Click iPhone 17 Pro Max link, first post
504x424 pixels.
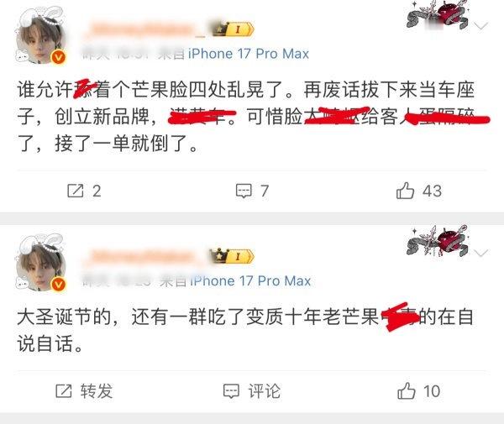(x=249, y=54)
